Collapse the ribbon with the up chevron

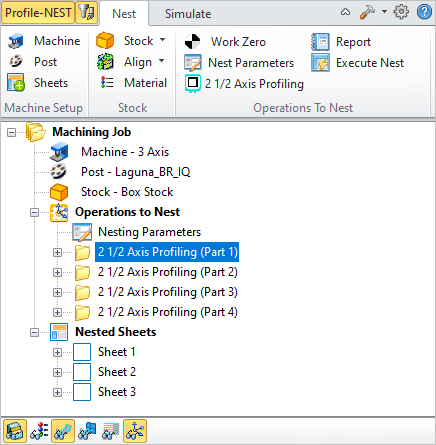pyautogui.click(x=346, y=12)
